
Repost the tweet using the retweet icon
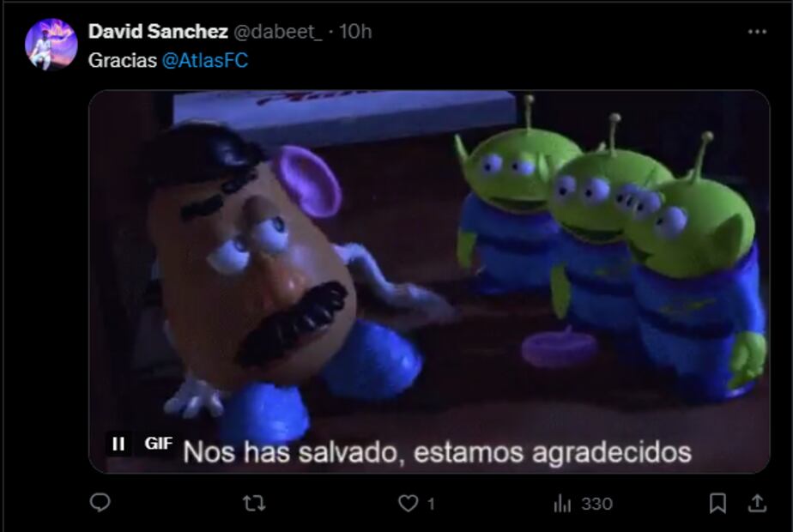click(x=254, y=503)
